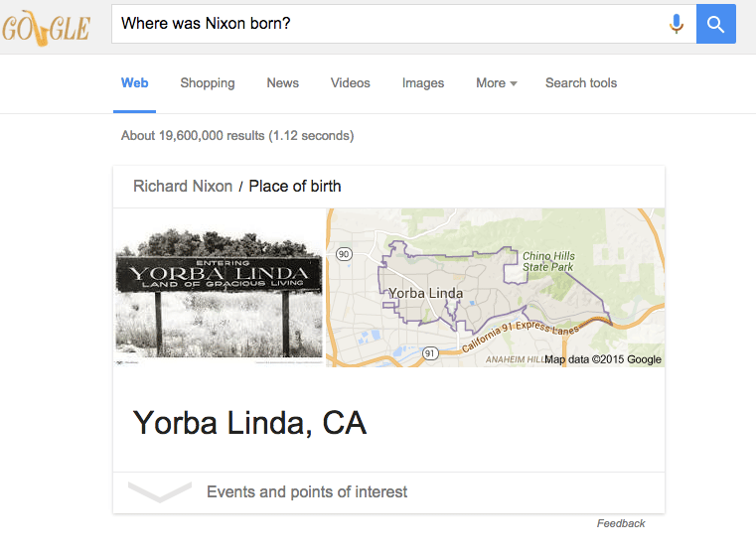Image resolution: width=756 pixels, height=550 pixels.
Task: Expand Events and points of interest
Action: pyautogui.click(x=307, y=492)
